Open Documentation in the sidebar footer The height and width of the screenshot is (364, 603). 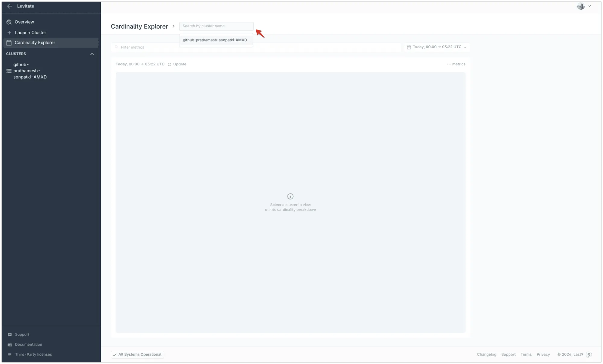pyautogui.click(x=28, y=344)
